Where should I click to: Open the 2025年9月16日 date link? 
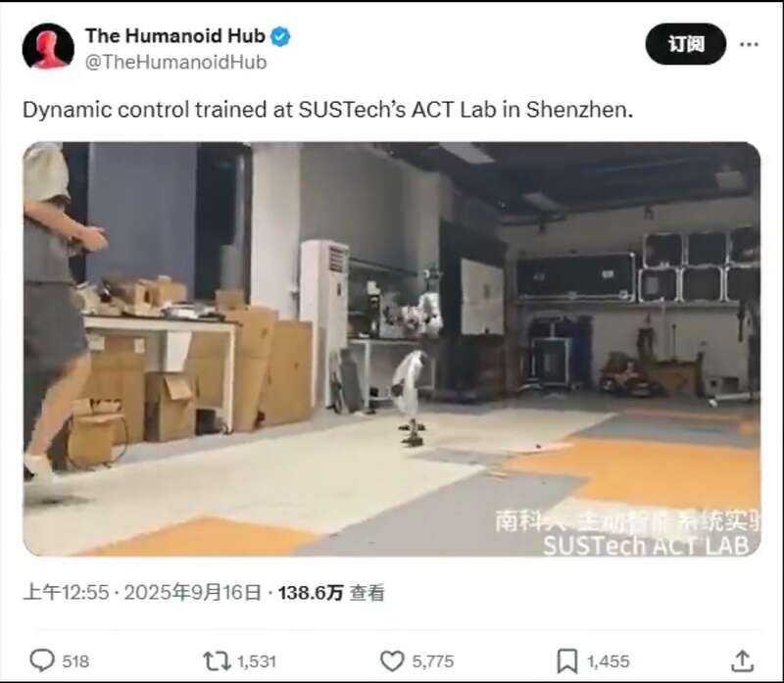pyautogui.click(x=192, y=593)
